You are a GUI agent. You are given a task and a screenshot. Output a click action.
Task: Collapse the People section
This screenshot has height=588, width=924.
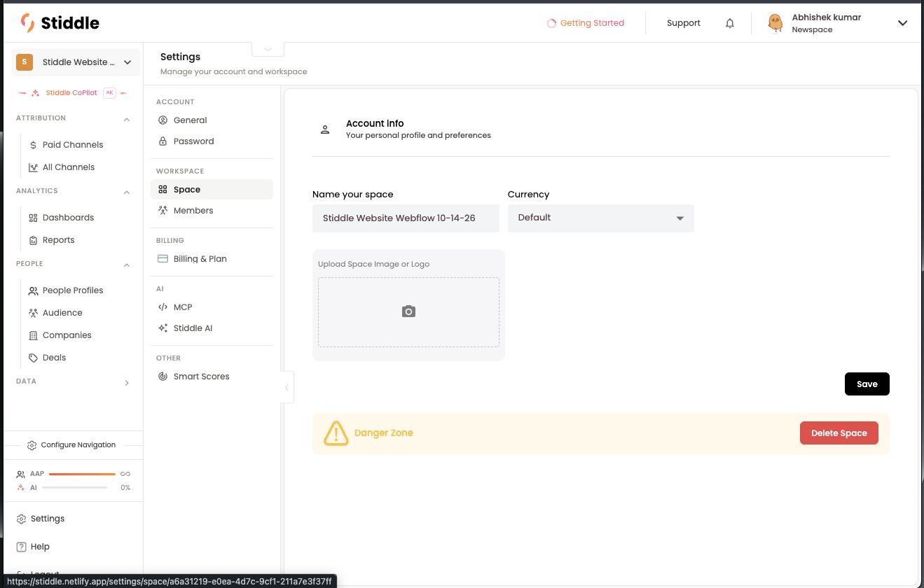click(x=127, y=265)
